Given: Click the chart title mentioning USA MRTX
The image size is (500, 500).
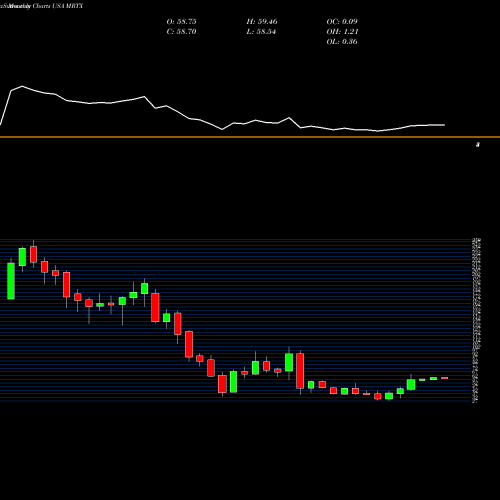Looking at the screenshot, I should pyautogui.click(x=42, y=6).
